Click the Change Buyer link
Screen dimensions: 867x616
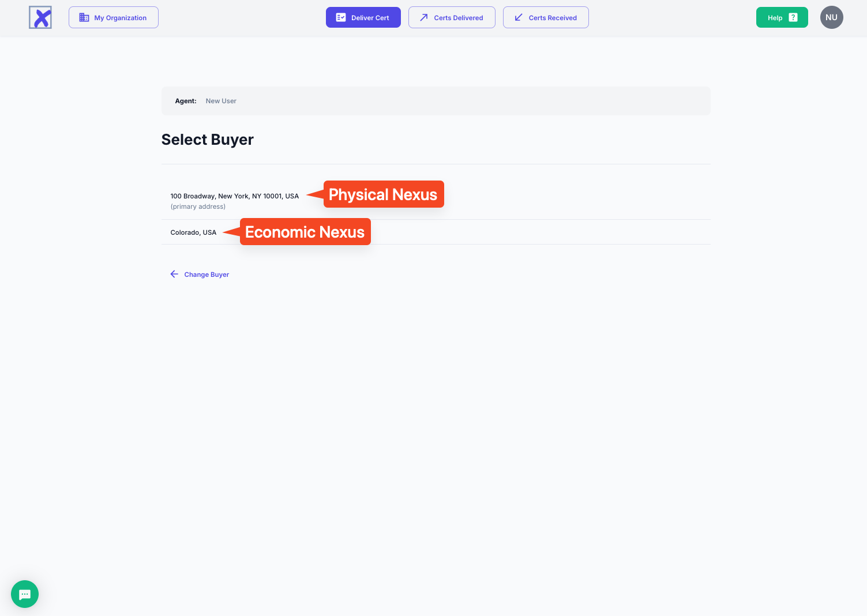(x=207, y=275)
